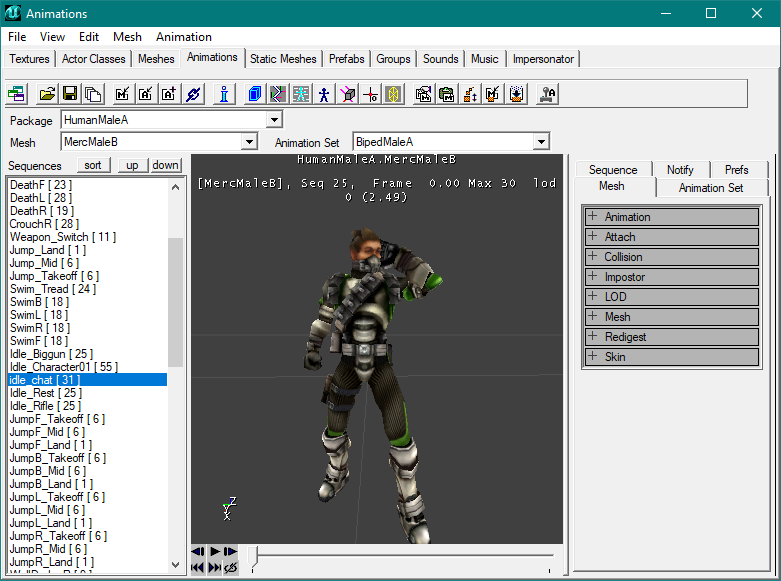The height and width of the screenshot is (581, 781).
Task: Open the Animation Set dropdown
Action: [541, 142]
